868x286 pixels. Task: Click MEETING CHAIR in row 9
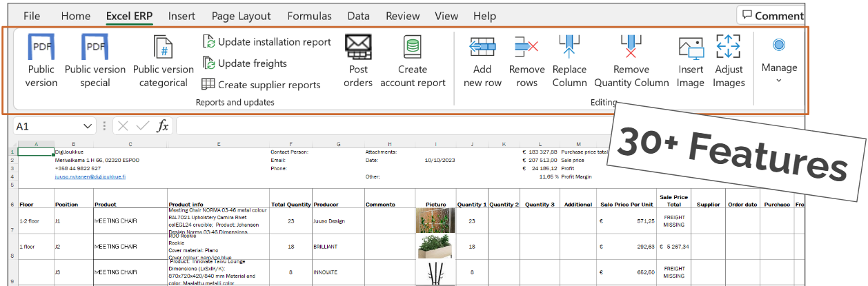pyautogui.click(x=130, y=272)
